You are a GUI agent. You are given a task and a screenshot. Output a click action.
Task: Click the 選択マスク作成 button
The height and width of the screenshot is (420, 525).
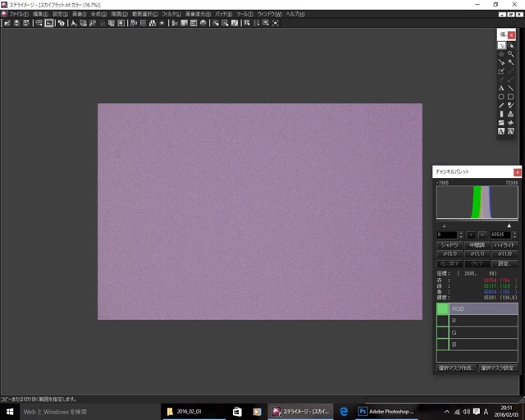coord(456,368)
